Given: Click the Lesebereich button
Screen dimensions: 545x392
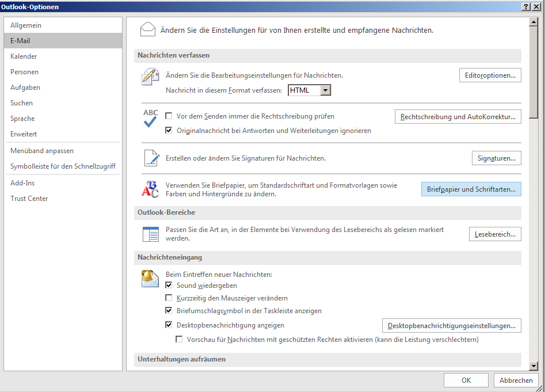Looking at the screenshot, I should point(495,234).
